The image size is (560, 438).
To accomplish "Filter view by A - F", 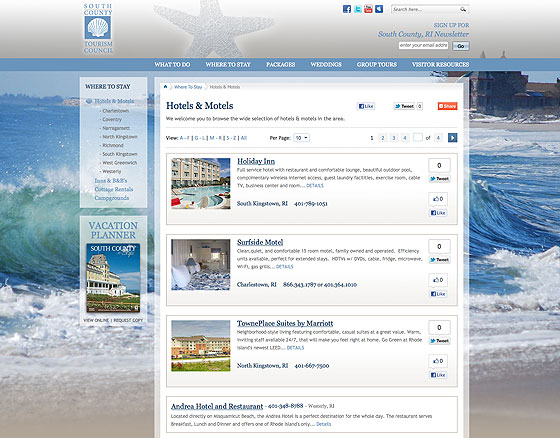I will 185,138.
